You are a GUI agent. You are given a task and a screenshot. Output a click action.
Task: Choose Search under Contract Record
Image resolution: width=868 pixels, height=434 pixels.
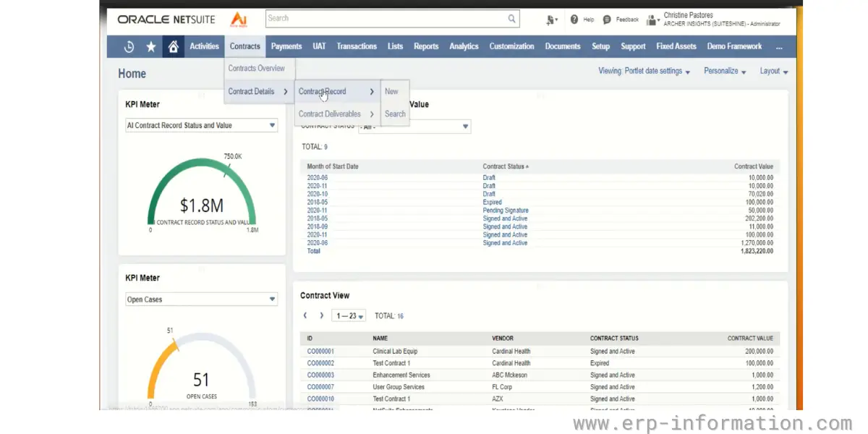click(395, 114)
